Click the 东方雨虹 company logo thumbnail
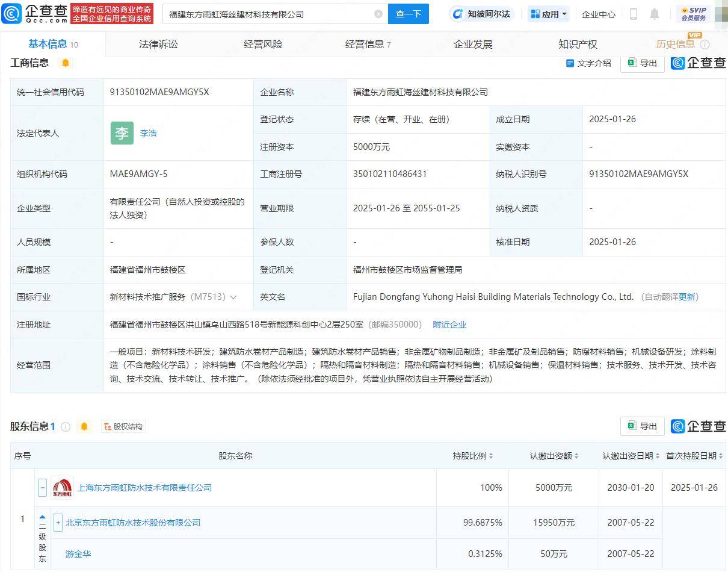Image resolution: width=728 pixels, height=572 pixels. pyautogui.click(x=63, y=488)
